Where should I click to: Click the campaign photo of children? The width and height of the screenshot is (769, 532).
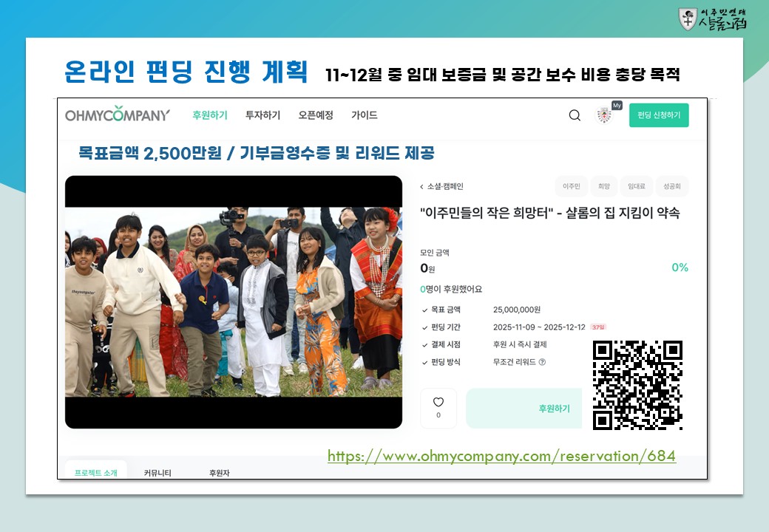pyautogui.click(x=234, y=301)
